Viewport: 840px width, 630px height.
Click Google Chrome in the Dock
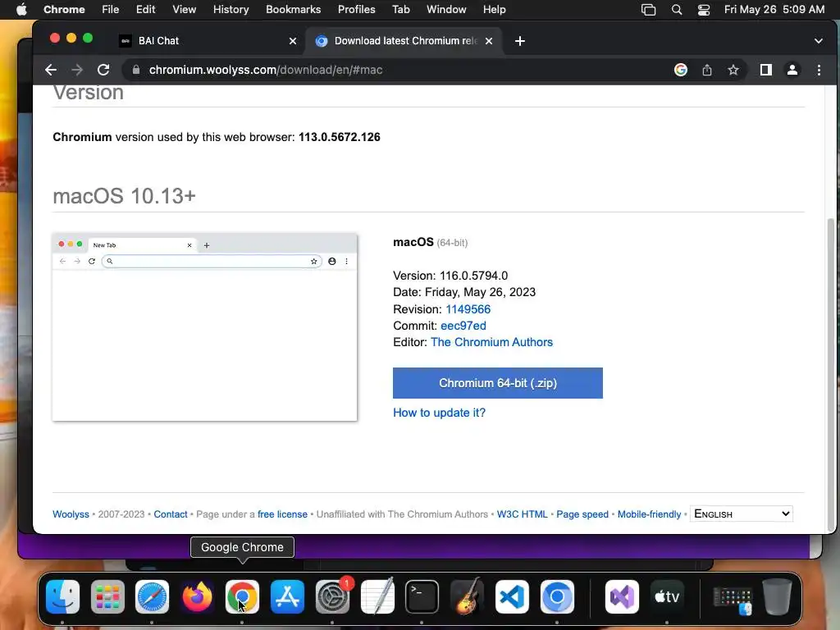pyautogui.click(x=242, y=596)
